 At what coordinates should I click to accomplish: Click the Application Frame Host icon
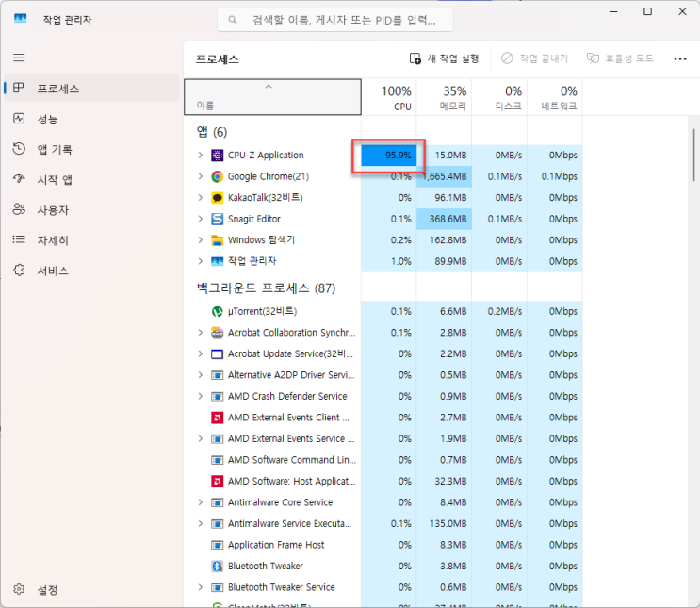click(217, 545)
